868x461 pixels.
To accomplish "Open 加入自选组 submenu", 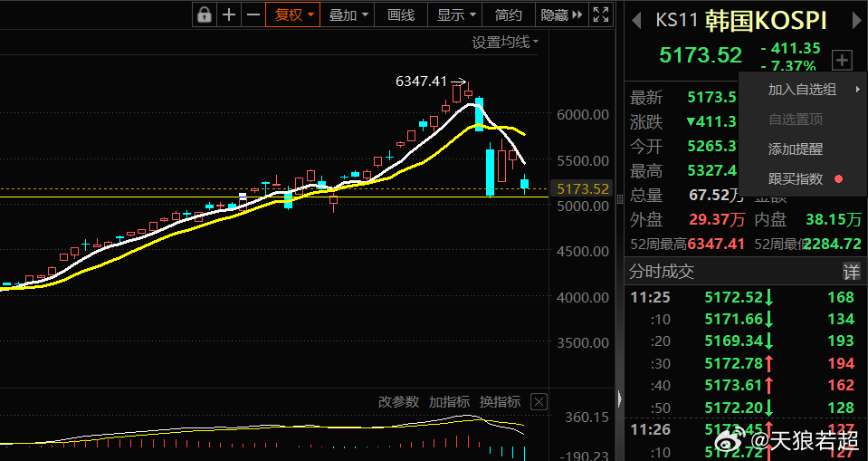I will point(803,89).
